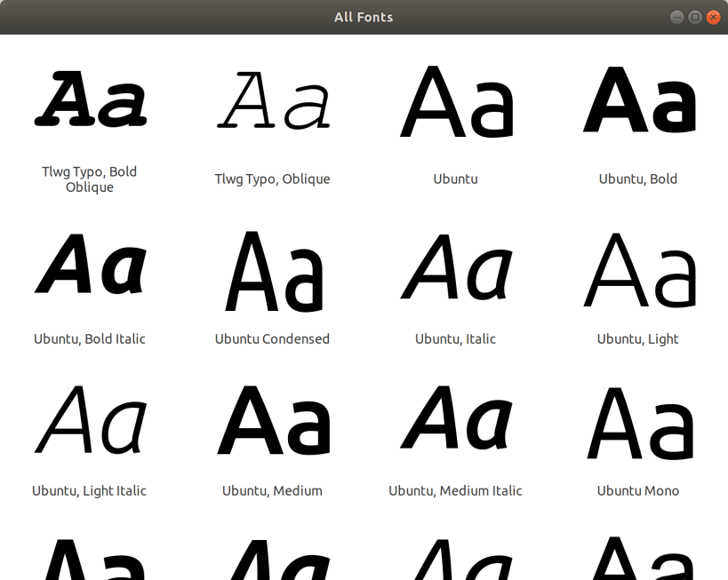Minimize the All Fonts window
This screenshot has width=728, height=580.
(677, 17)
